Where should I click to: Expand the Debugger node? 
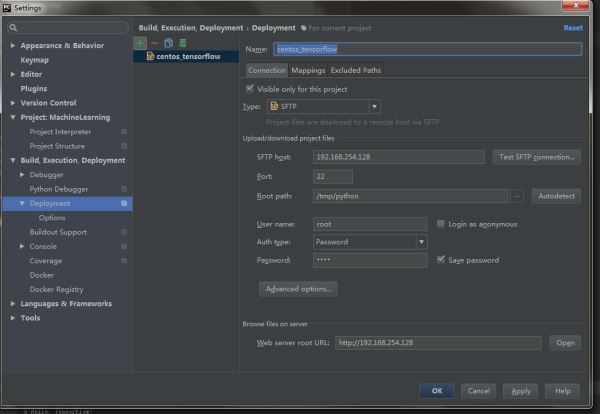pyautogui.click(x=22, y=174)
